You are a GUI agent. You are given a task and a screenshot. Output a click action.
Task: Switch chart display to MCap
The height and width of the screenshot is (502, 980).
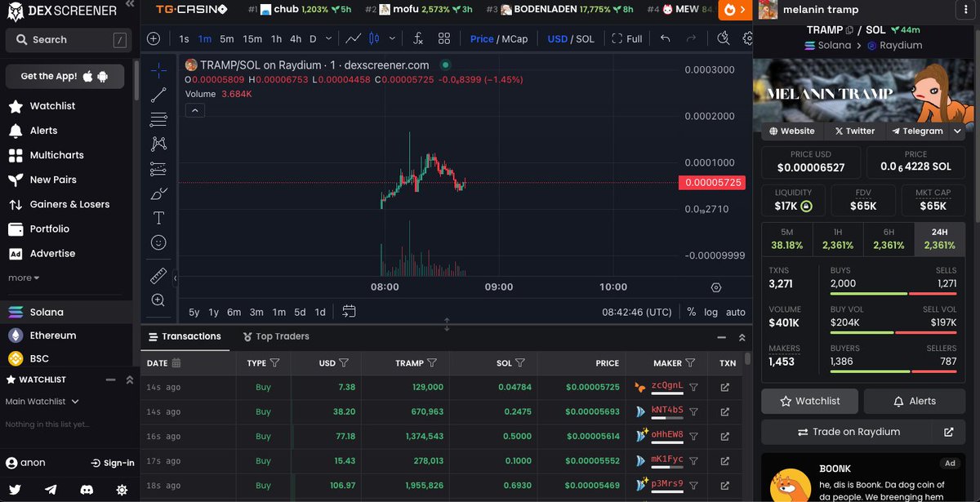pyautogui.click(x=515, y=38)
